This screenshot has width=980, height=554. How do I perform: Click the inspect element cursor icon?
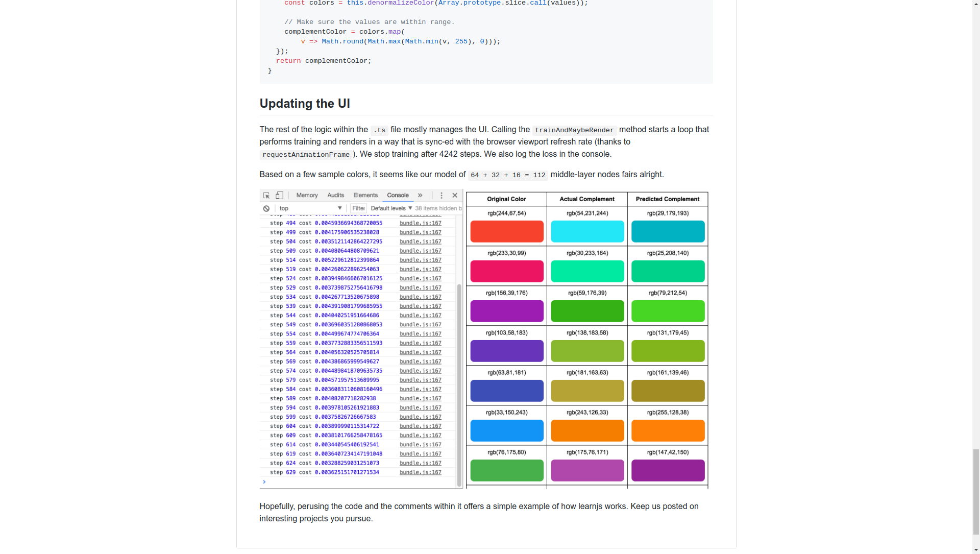(266, 196)
